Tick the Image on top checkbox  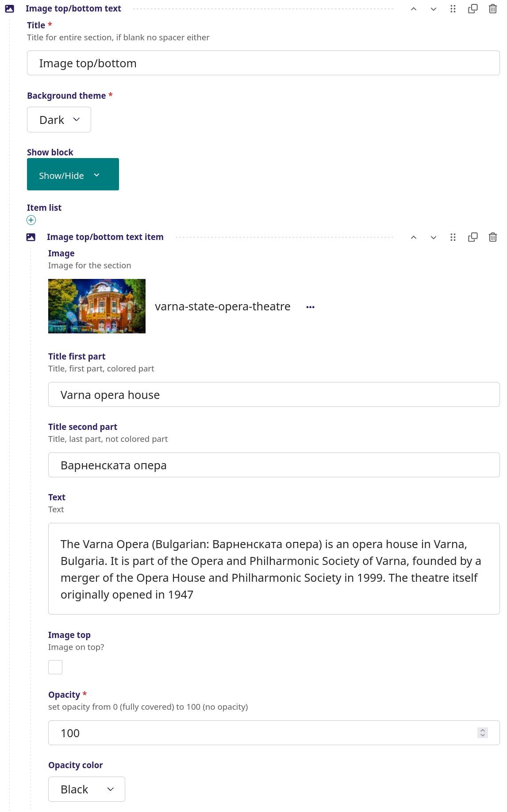click(x=55, y=667)
